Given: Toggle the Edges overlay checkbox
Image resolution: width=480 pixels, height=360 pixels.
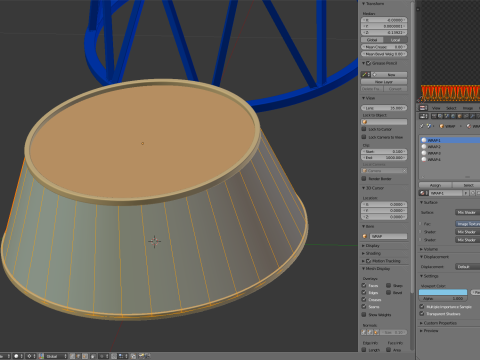Looking at the screenshot, I should [364, 292].
